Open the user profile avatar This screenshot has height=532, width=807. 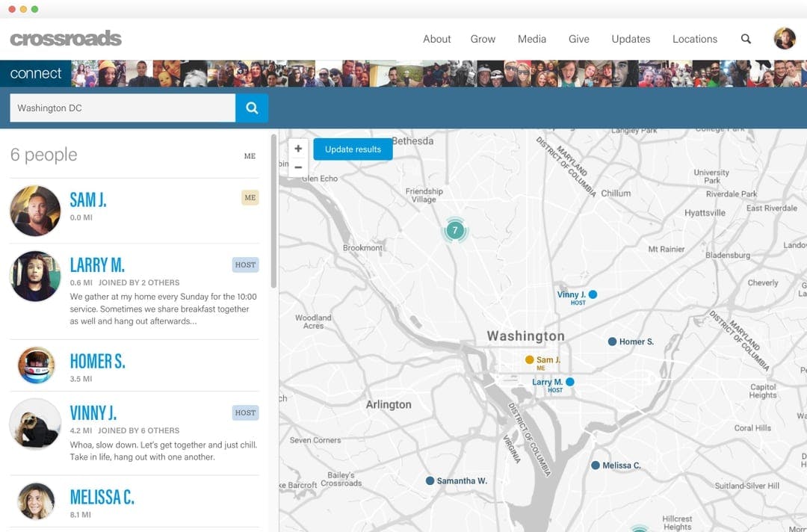click(x=785, y=38)
